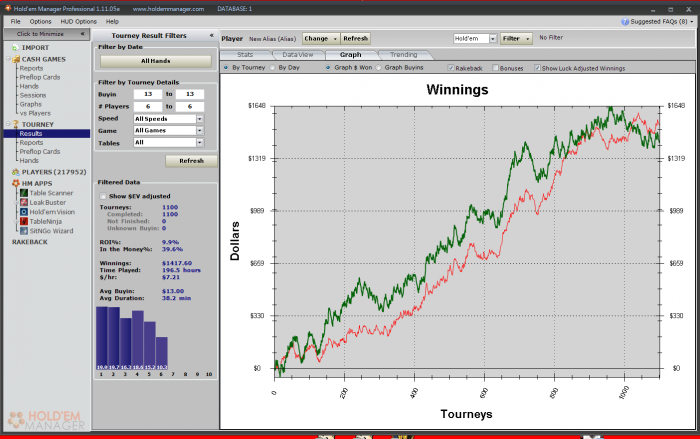Open the Game dropdown
This screenshot has height=439, width=700.
pyautogui.click(x=200, y=130)
